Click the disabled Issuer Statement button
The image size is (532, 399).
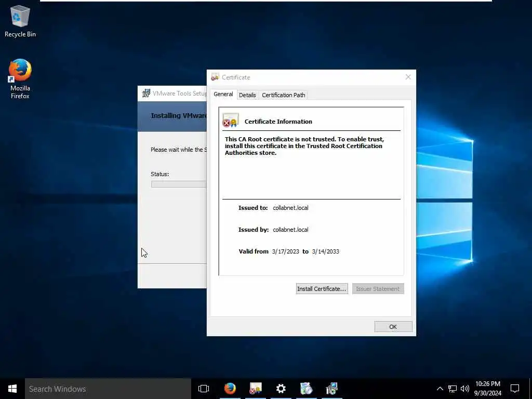coord(378,289)
